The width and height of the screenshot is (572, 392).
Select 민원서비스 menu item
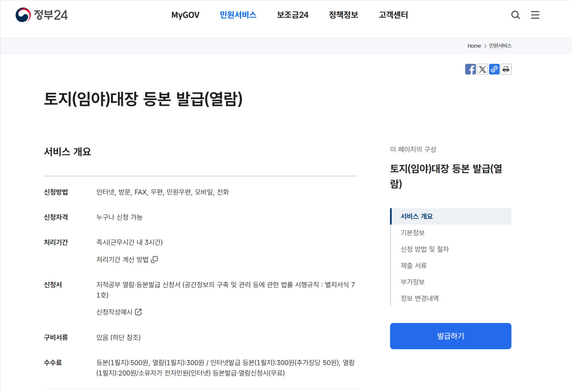(x=238, y=15)
